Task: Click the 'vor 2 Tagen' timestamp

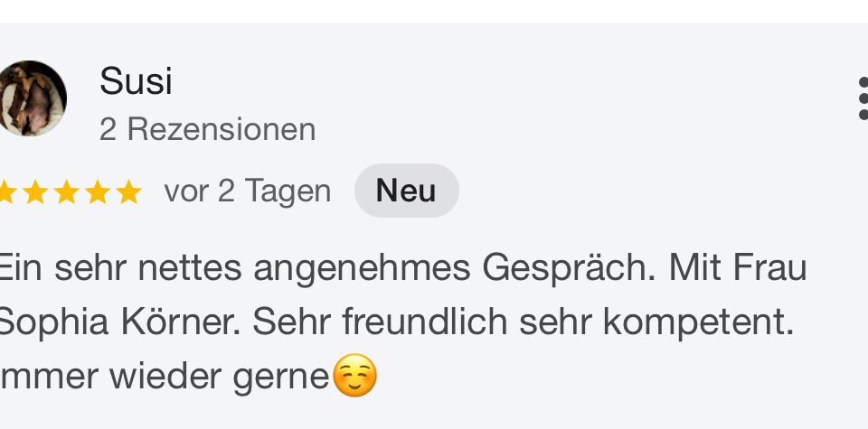Action: 248,191
